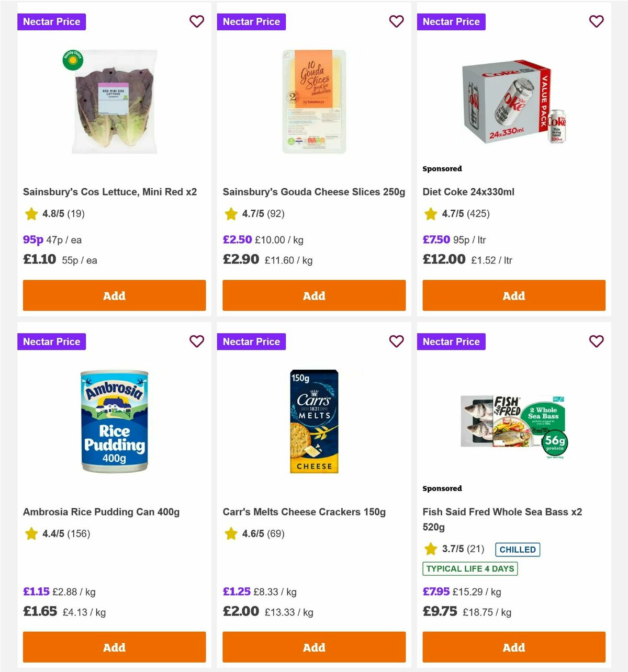This screenshot has height=672, width=628.
Task: Click the star rating icon for Cos Lettuce
Action: 30,214
